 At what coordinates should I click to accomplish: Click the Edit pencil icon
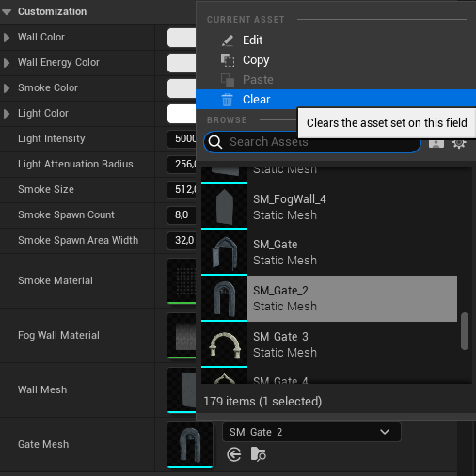228,40
